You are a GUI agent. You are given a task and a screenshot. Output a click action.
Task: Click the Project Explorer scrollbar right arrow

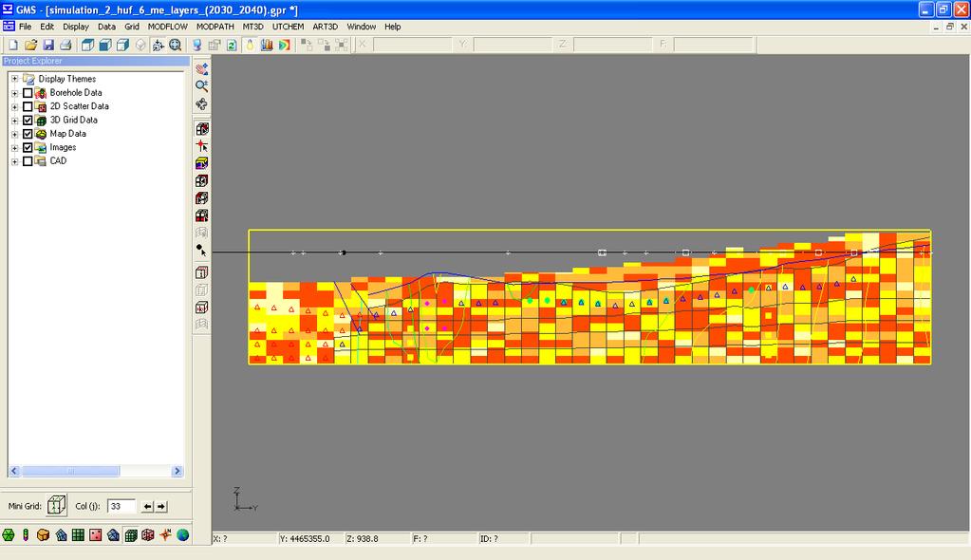(177, 471)
